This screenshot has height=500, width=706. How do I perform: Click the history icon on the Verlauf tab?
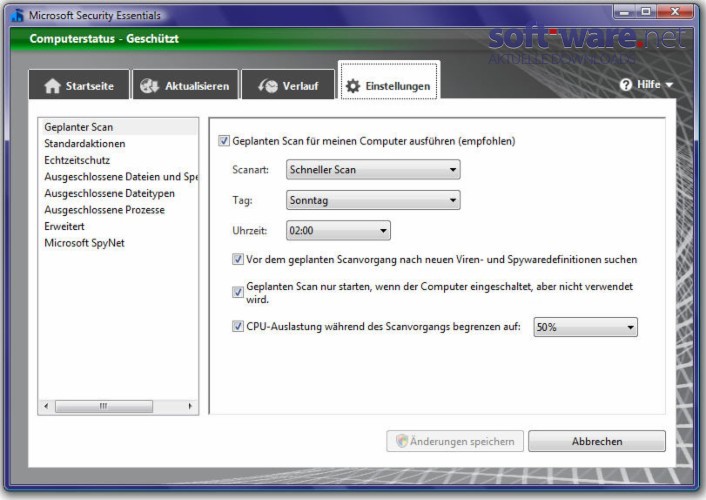pyautogui.click(x=267, y=86)
